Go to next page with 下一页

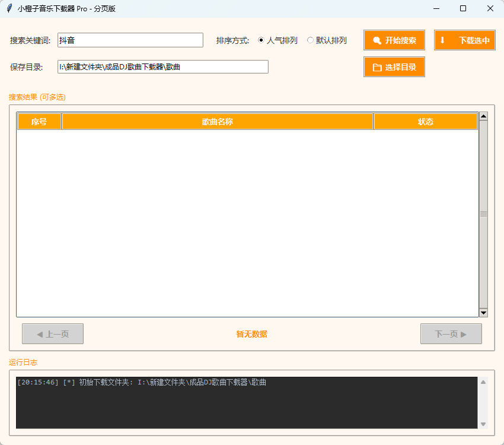[451, 333]
